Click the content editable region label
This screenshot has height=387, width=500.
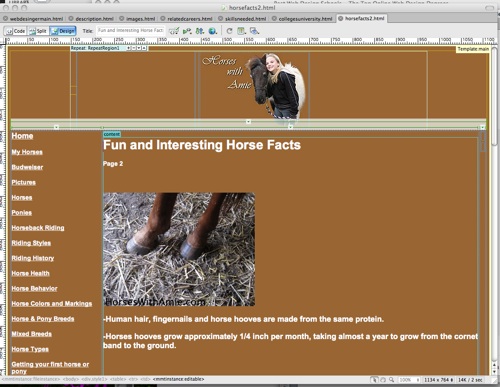point(112,134)
